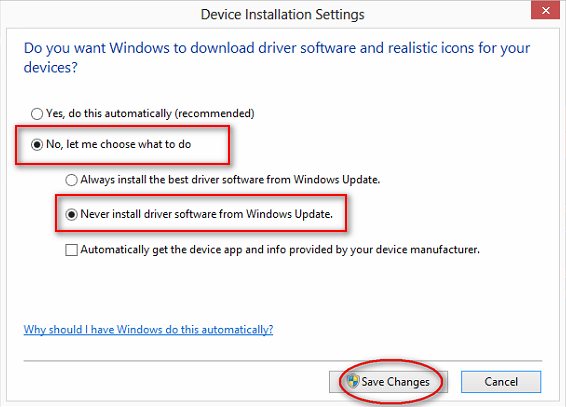Click the 'Yes, do this automatically (recommended)' label text
Image resolution: width=566 pixels, height=407 pixels.
[150, 114]
